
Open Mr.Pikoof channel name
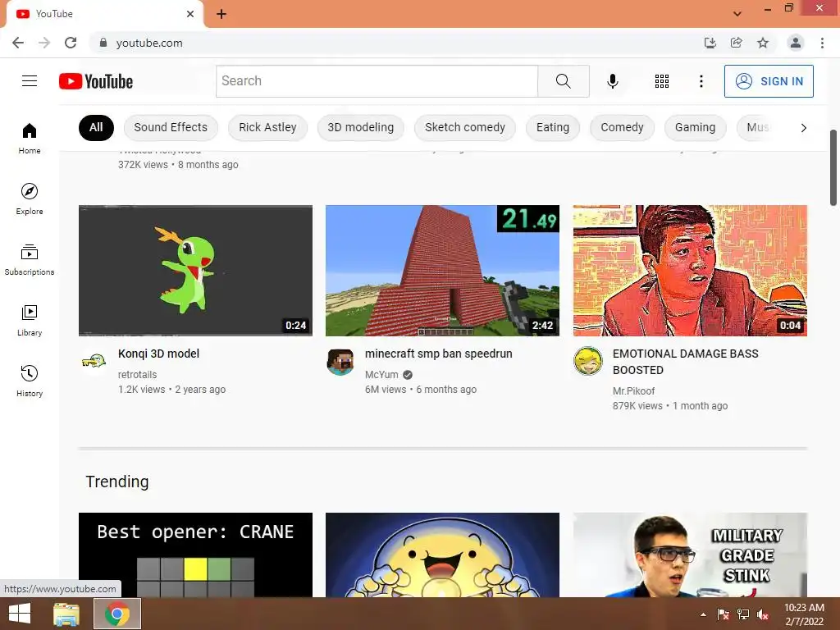point(634,391)
